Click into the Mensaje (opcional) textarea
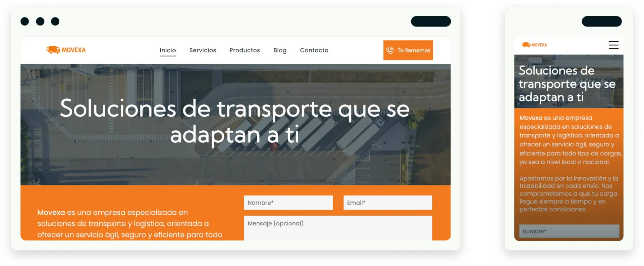The image size is (644, 266). pyautogui.click(x=338, y=228)
